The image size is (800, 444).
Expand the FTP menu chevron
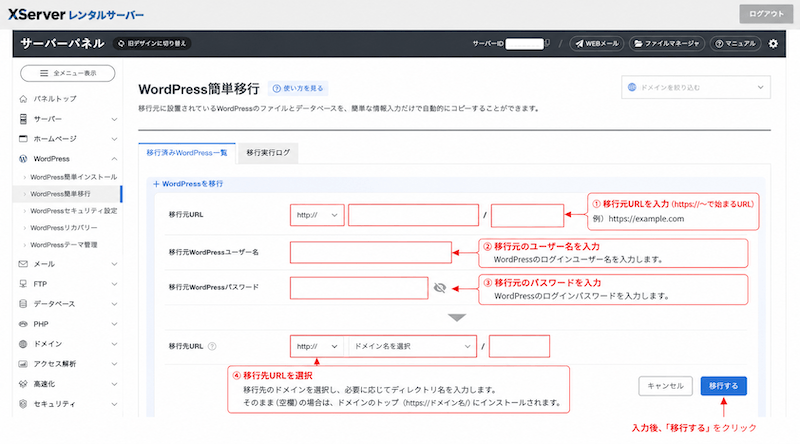114,284
